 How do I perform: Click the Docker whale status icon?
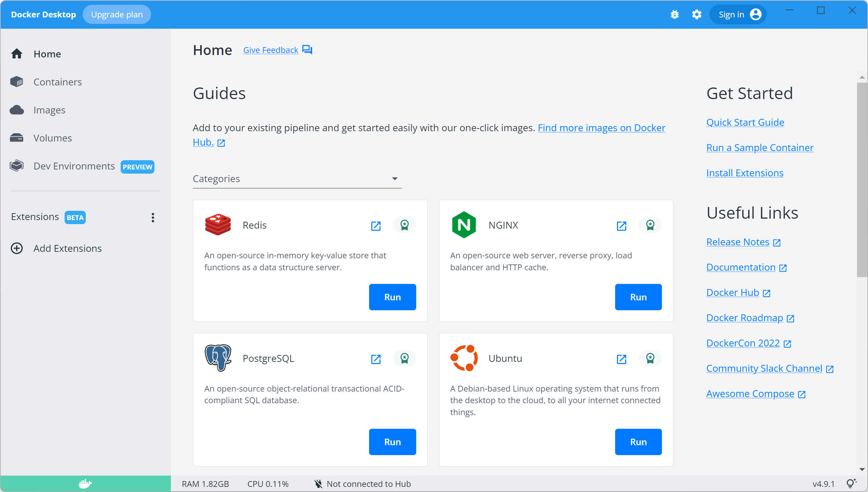(x=85, y=484)
